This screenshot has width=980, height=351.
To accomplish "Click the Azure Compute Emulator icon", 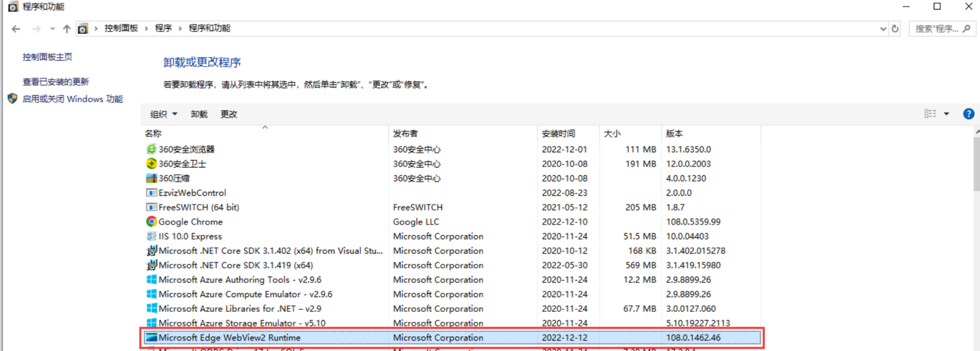I will point(151,294).
